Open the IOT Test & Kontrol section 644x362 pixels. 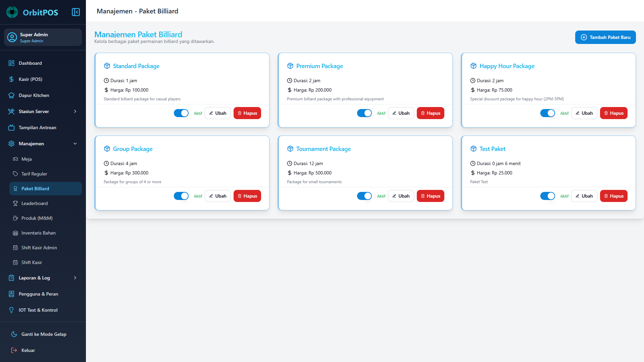pos(38,310)
